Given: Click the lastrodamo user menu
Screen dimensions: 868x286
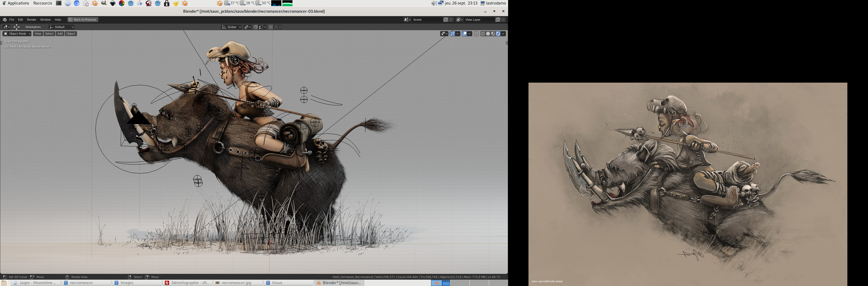Looking at the screenshot, I should click(x=493, y=3).
